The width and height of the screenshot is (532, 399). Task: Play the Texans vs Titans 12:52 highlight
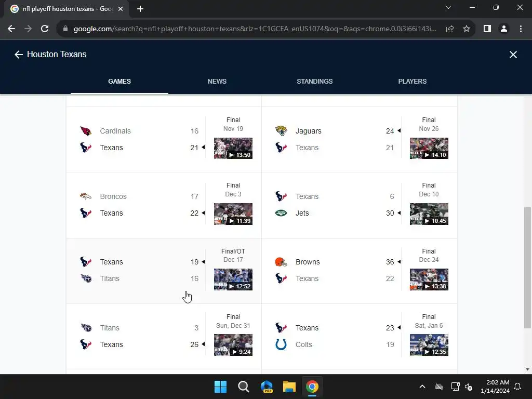(233, 280)
